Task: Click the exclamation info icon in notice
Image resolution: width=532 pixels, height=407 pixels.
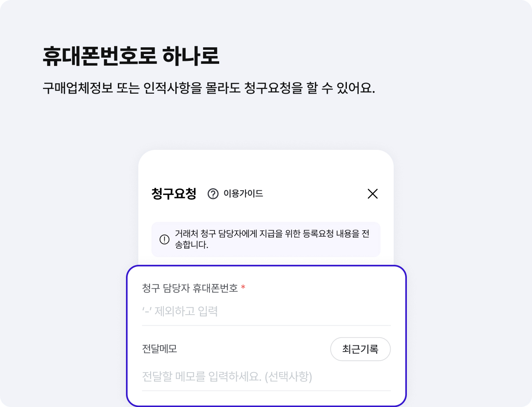Action: [164, 239]
